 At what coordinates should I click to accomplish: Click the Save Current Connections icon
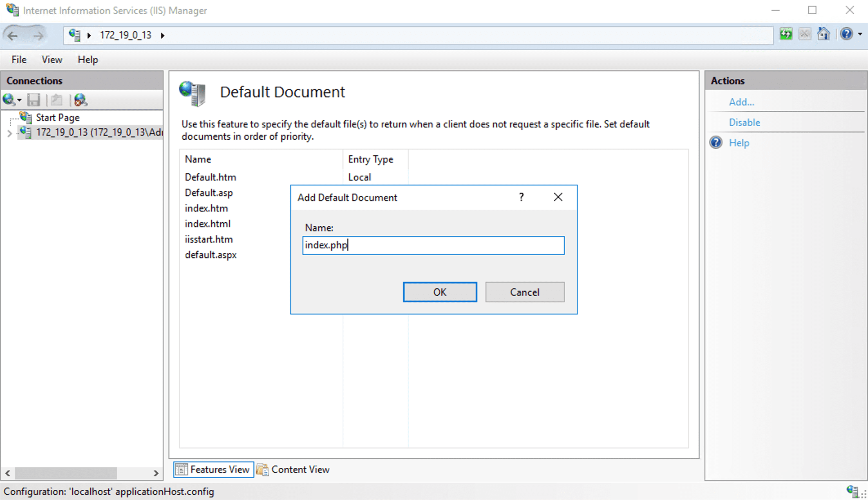[34, 100]
